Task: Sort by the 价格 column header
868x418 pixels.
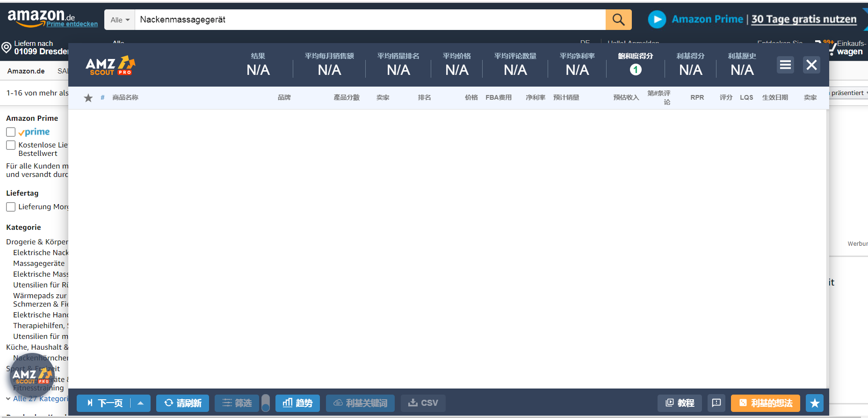Action: tap(471, 97)
